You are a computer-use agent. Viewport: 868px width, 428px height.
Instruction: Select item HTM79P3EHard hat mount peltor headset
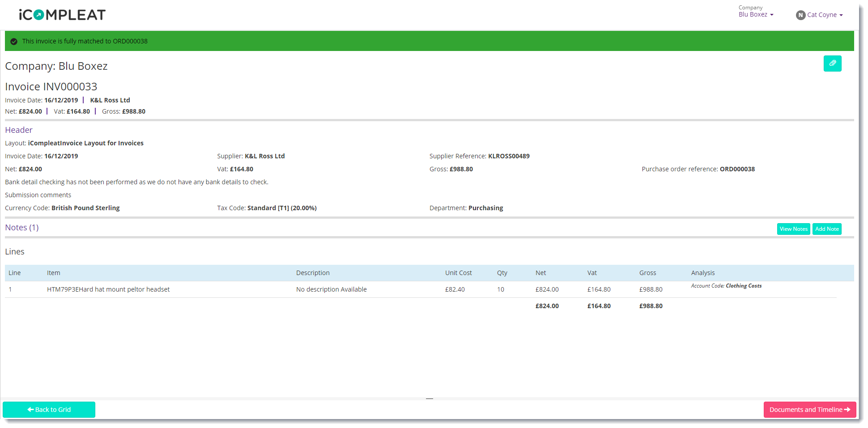(108, 289)
